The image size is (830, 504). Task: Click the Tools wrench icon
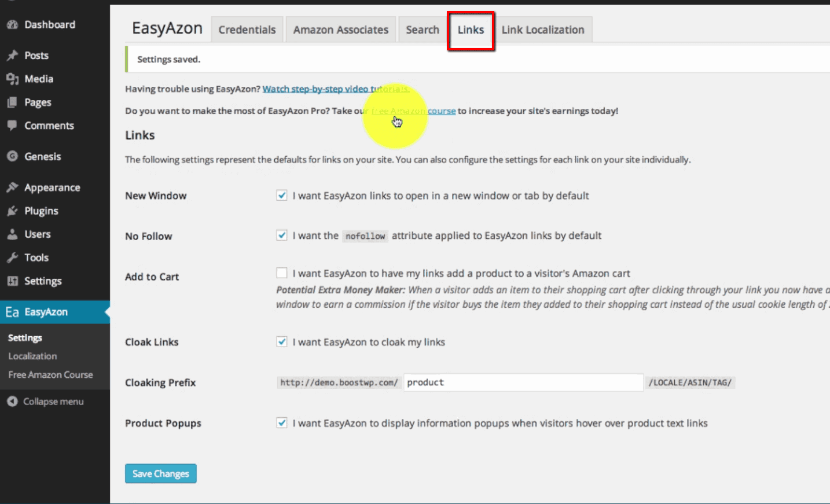[12, 257]
